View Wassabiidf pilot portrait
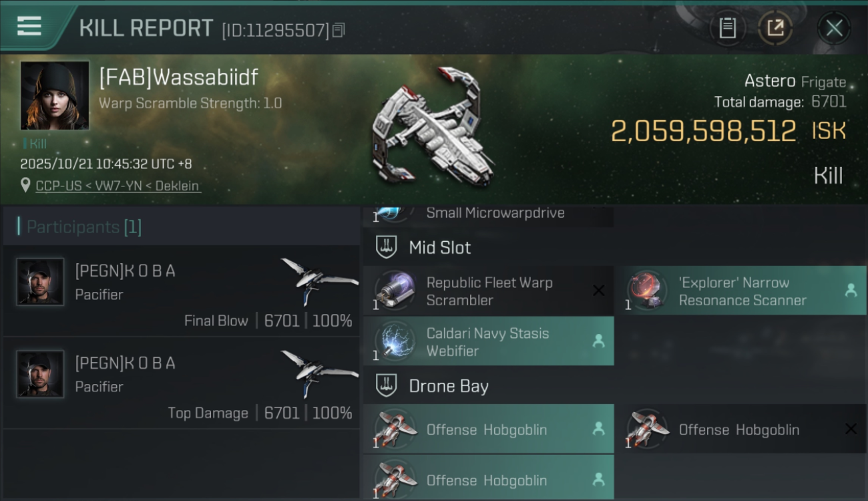 (55, 96)
